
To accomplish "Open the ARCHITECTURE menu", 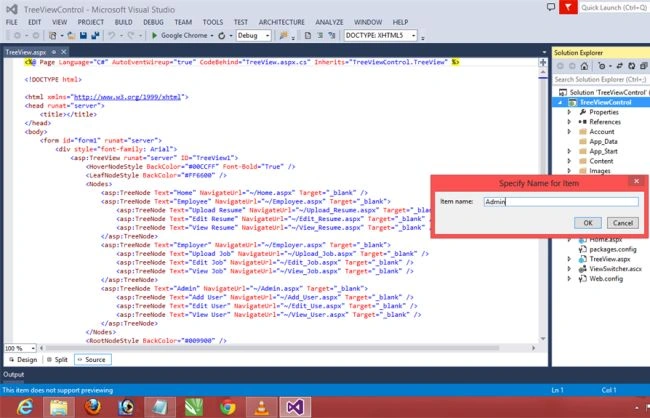I will click(281, 22).
